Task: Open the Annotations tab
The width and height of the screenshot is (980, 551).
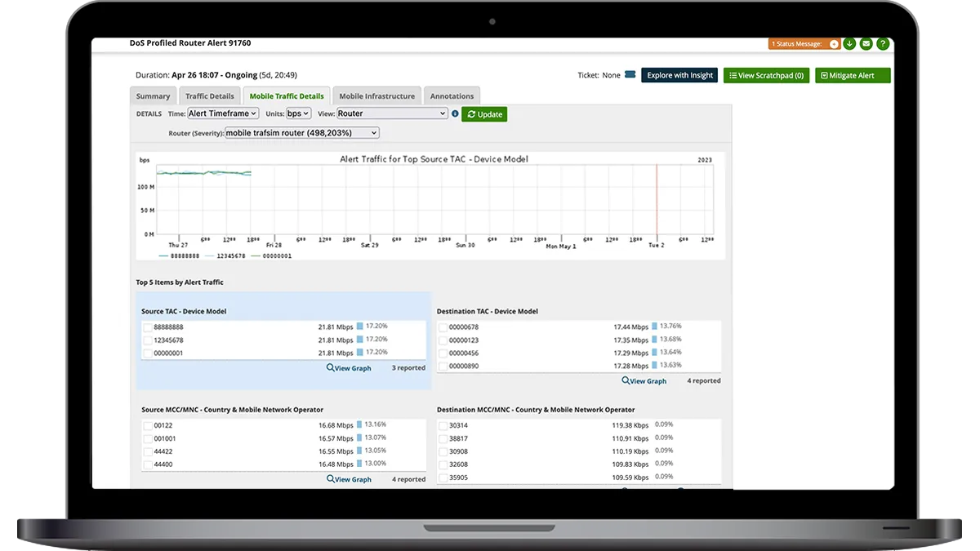Action: pyautogui.click(x=452, y=96)
